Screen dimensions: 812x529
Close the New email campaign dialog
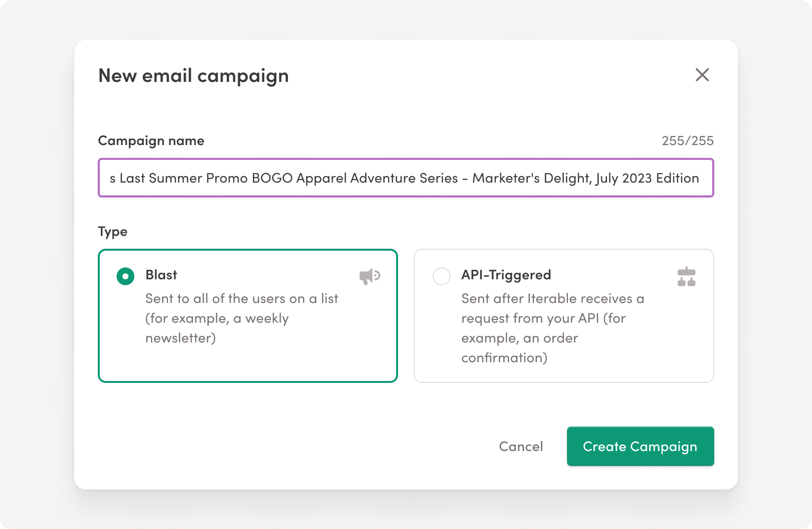pos(702,75)
